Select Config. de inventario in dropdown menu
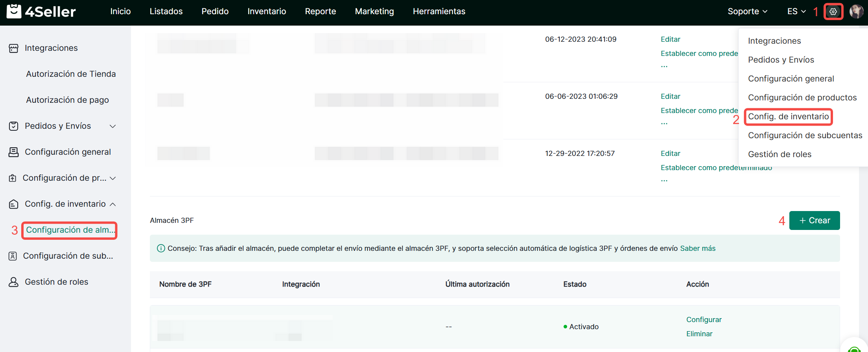The width and height of the screenshot is (868, 352). pyautogui.click(x=788, y=117)
